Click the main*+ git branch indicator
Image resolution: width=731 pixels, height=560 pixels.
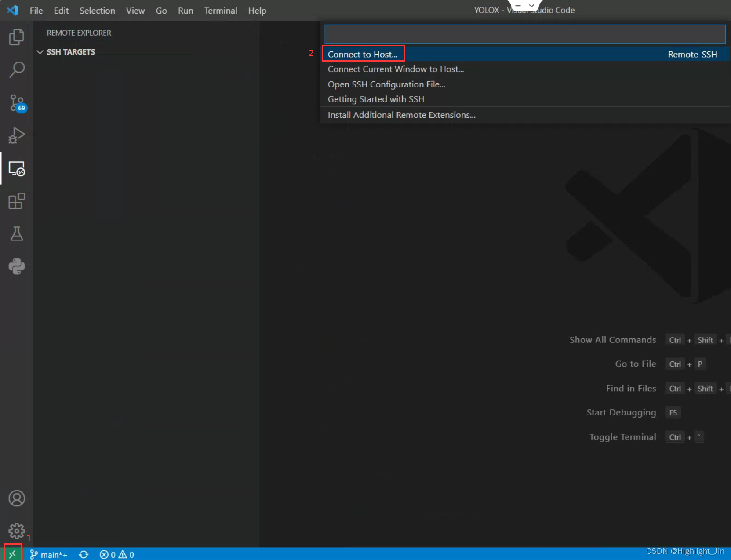click(48, 554)
